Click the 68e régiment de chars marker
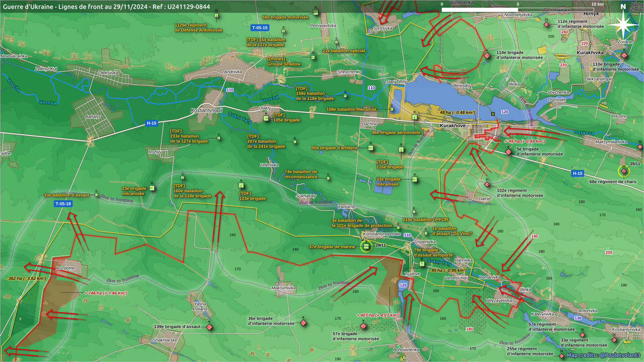Image resolution: width=644 pixels, height=362 pixels. (624, 171)
